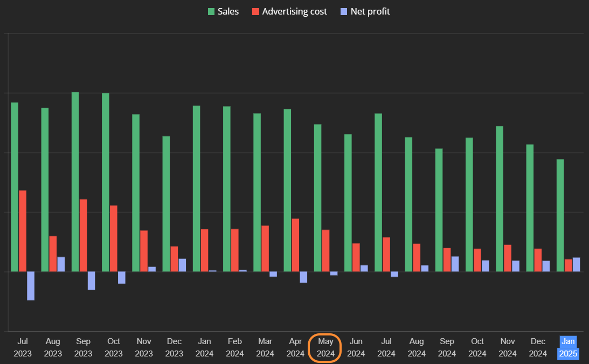Viewport: 589px width, 364px height.
Task: Click the Sep 2023 negative Net profit bar
Action: pos(91,281)
